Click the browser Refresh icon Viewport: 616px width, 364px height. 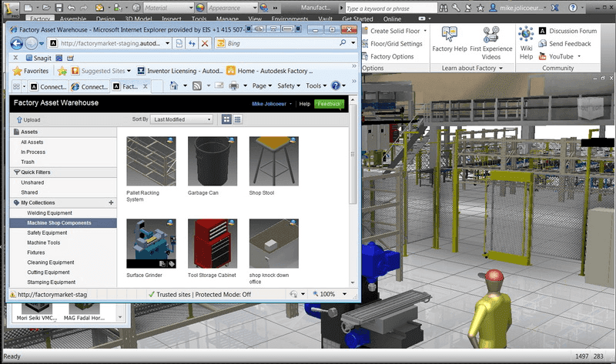pos(192,43)
